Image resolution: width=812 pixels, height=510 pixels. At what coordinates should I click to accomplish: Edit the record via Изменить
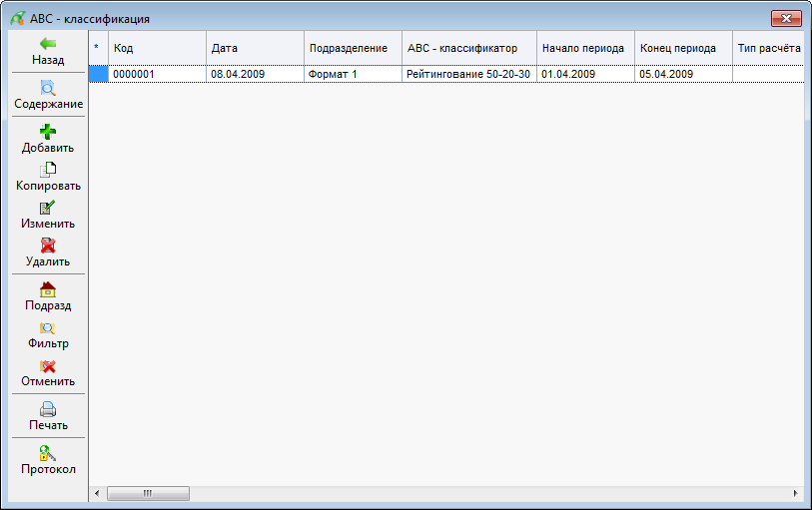(x=48, y=216)
